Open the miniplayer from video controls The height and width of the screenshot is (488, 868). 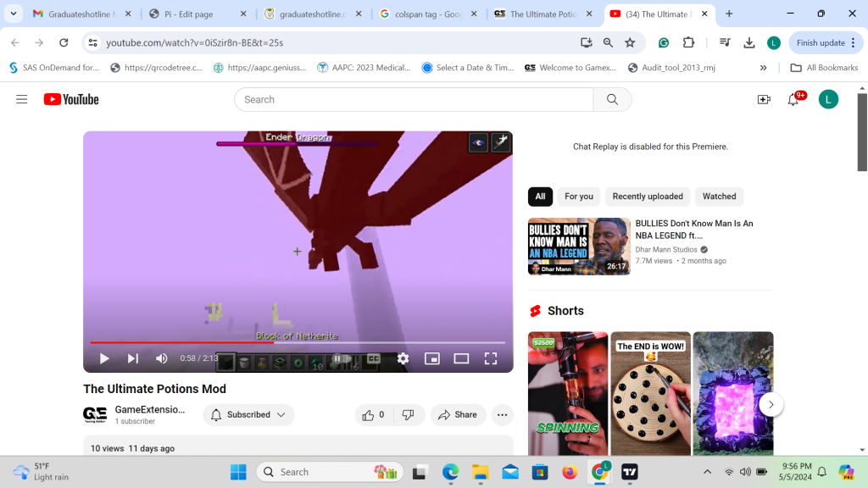point(431,358)
